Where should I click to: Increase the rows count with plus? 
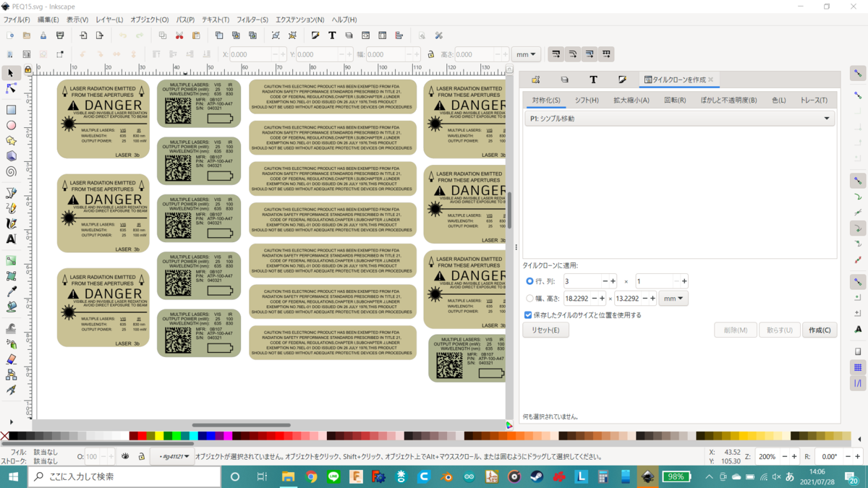pos(613,281)
